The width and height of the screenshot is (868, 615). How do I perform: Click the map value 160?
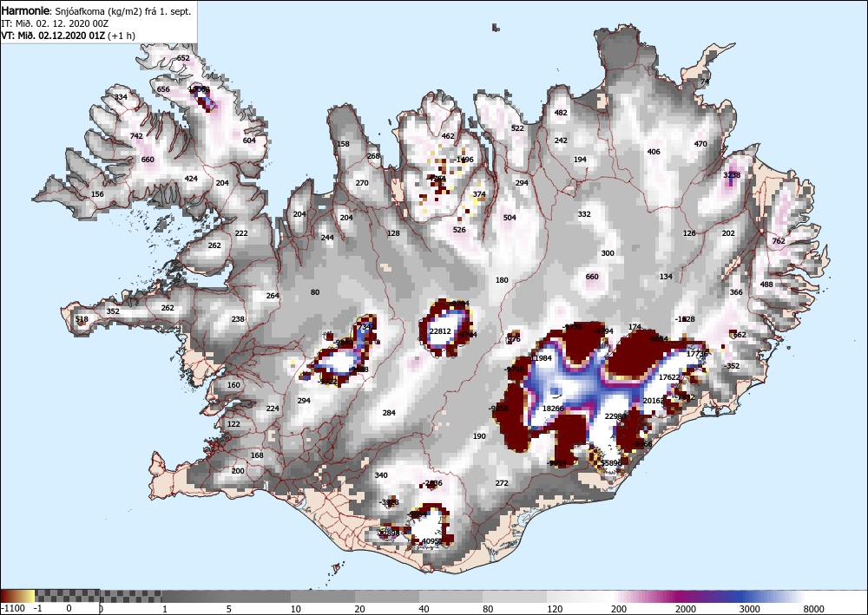pos(233,385)
